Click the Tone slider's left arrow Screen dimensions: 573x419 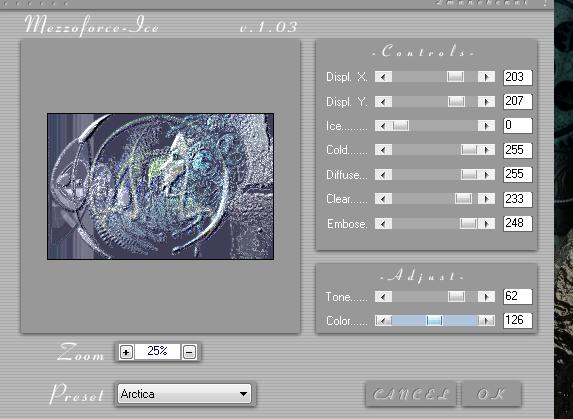click(383, 297)
